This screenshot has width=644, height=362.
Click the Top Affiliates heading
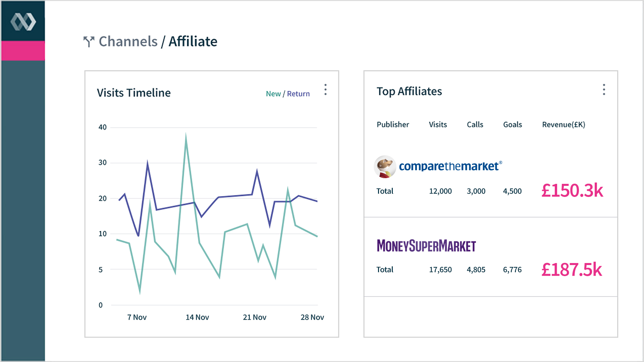pos(409,92)
